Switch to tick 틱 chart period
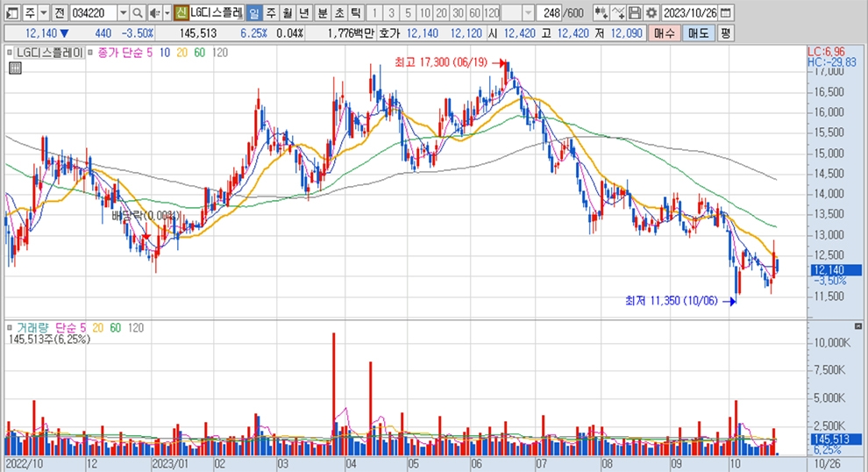This screenshot has height=472, width=868. point(356,12)
